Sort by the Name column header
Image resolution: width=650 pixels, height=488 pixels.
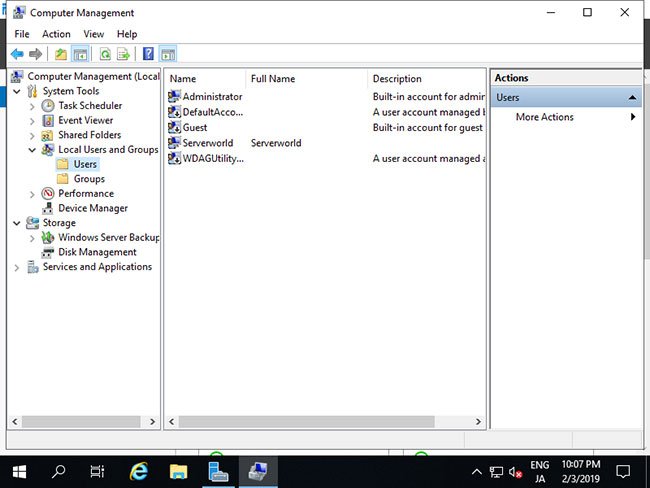click(x=206, y=79)
